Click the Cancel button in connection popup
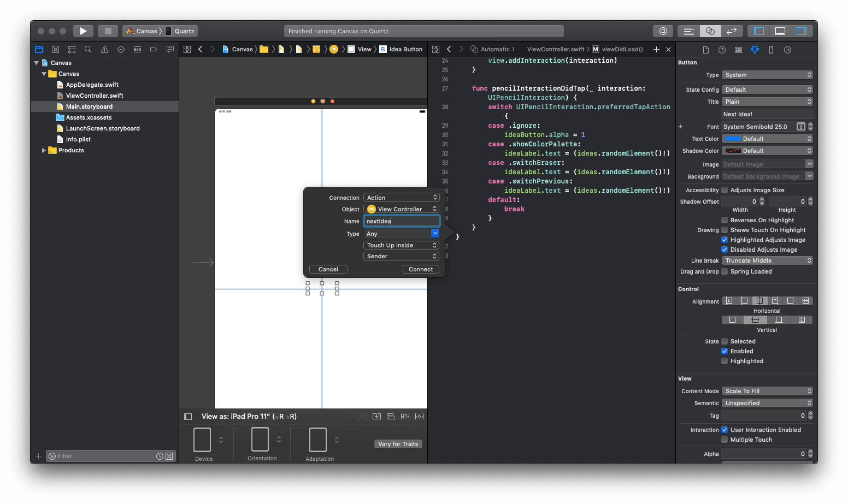The height and width of the screenshot is (504, 848). coord(328,269)
